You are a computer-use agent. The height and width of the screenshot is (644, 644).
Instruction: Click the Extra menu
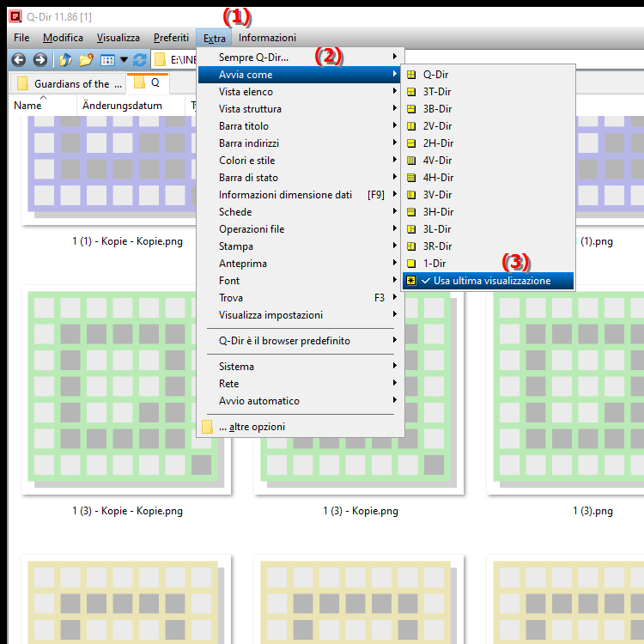(x=214, y=38)
